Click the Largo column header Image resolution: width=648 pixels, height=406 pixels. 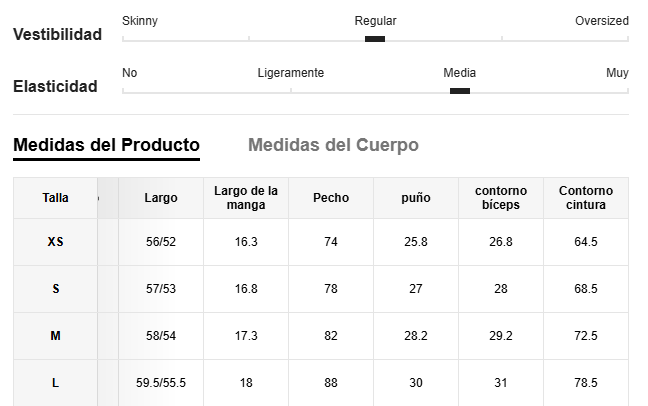coord(161,198)
